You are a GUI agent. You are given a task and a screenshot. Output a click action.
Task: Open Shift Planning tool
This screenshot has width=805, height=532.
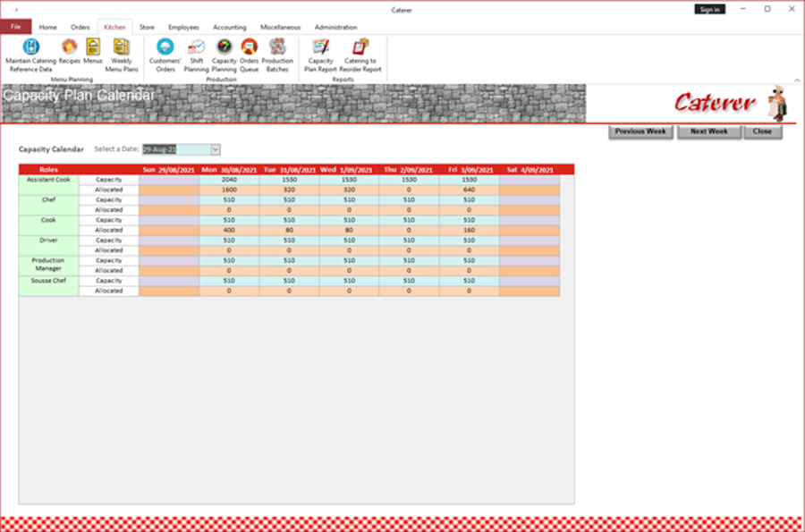(196, 55)
